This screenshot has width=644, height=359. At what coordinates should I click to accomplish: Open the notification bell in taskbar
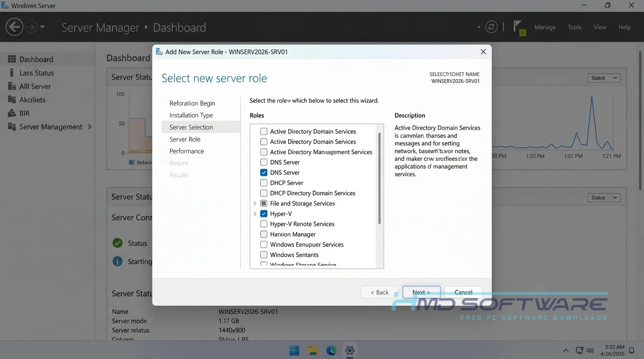[631, 351]
